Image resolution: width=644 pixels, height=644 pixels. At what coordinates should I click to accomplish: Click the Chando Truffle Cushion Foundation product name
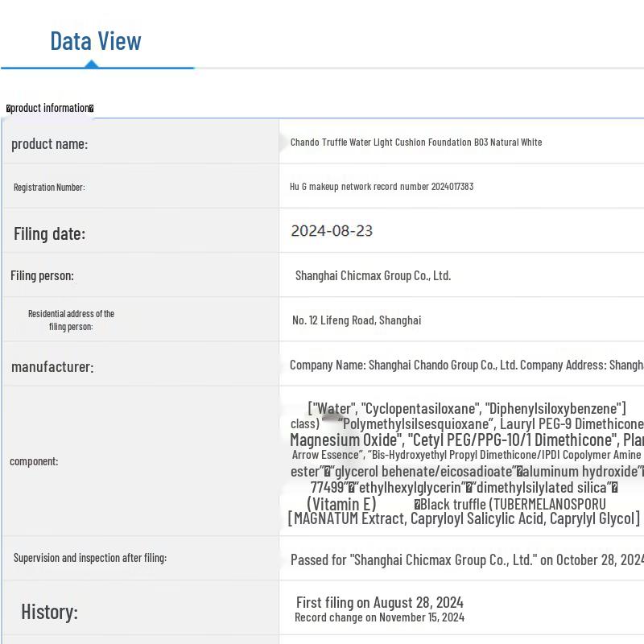point(415,142)
